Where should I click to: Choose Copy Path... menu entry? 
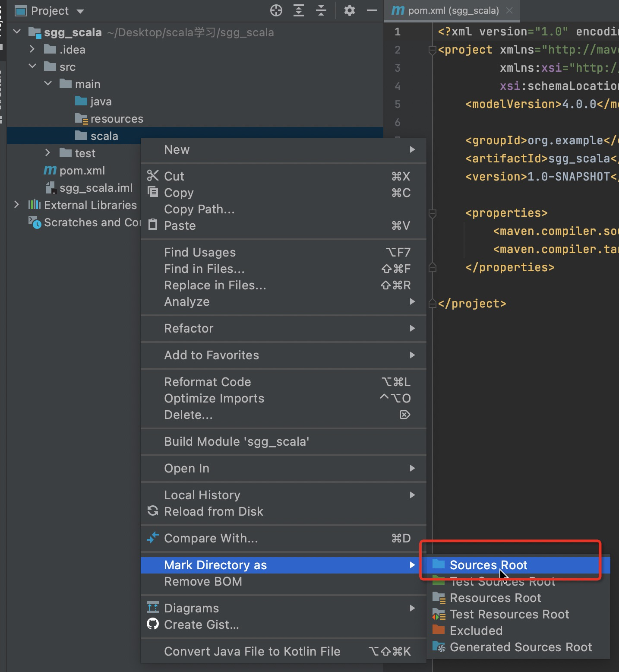pos(284,209)
